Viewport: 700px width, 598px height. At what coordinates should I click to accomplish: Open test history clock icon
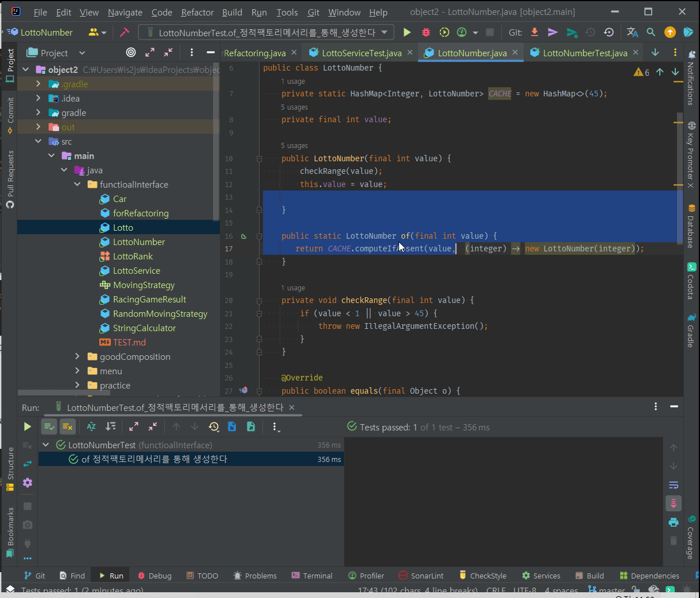click(x=214, y=426)
